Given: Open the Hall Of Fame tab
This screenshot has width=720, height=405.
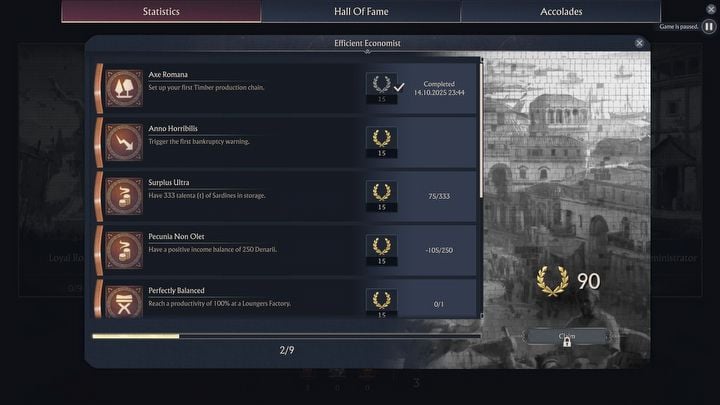Looking at the screenshot, I should (x=361, y=12).
